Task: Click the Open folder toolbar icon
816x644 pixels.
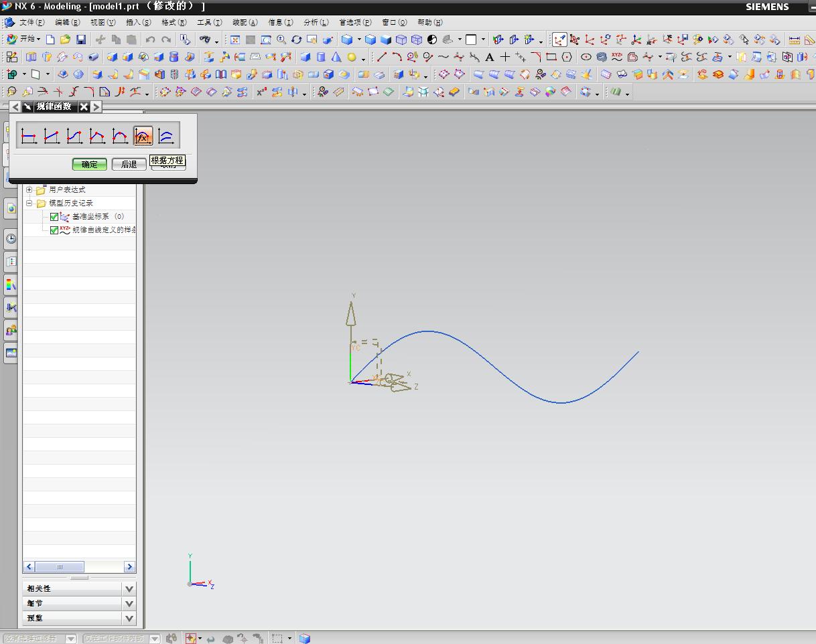Action: [x=65, y=39]
